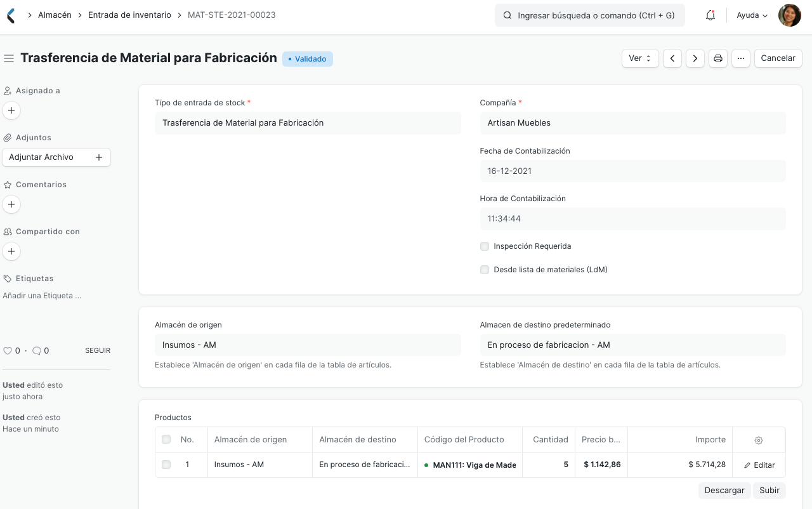The image size is (812, 509).
Task: Open the user avatar menu
Action: (789, 15)
